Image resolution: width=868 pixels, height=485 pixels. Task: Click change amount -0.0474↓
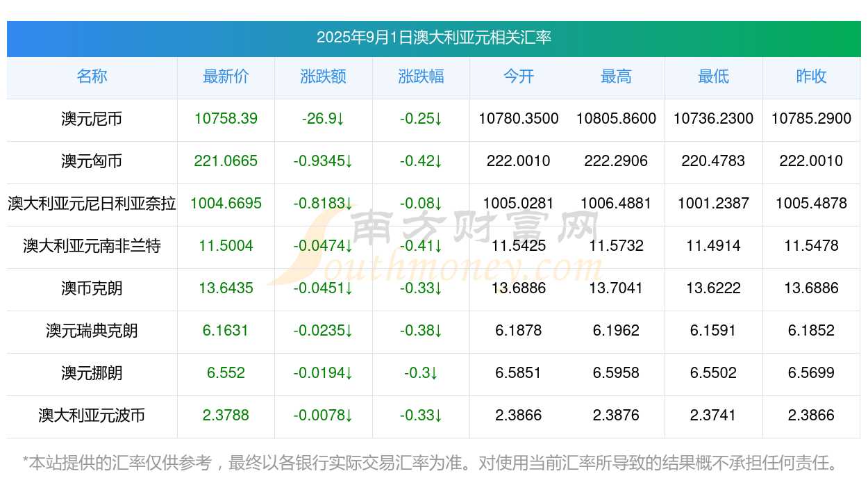[324, 246]
